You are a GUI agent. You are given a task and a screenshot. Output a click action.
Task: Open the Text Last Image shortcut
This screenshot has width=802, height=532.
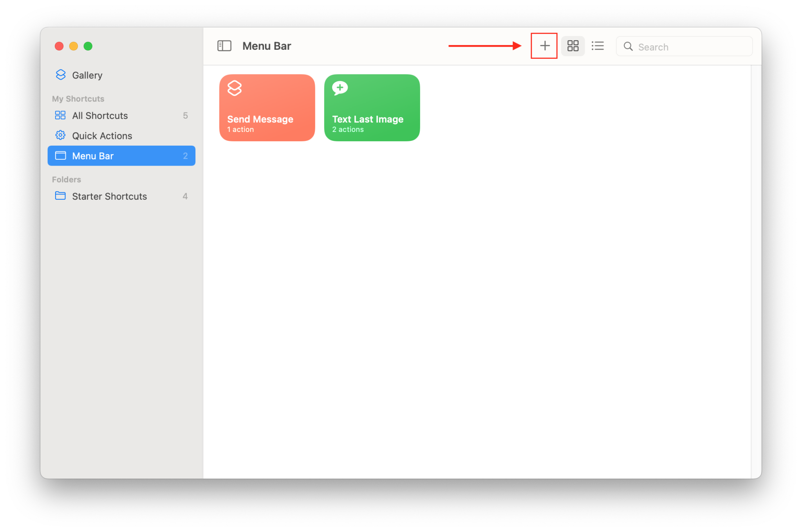[x=371, y=107]
